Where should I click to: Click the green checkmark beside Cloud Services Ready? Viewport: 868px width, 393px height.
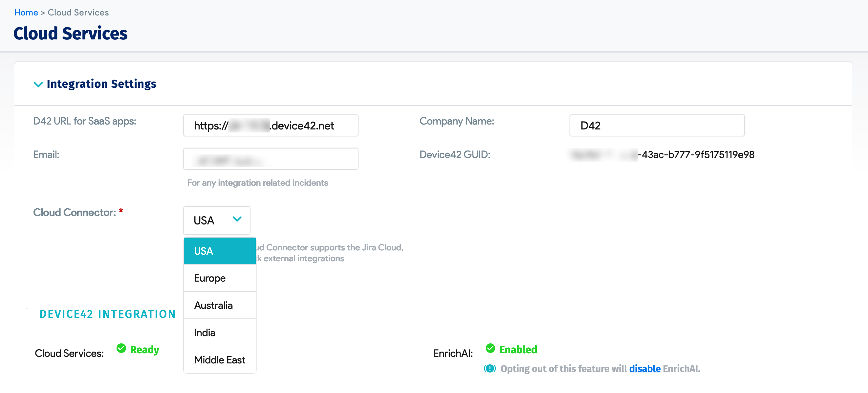tap(121, 349)
